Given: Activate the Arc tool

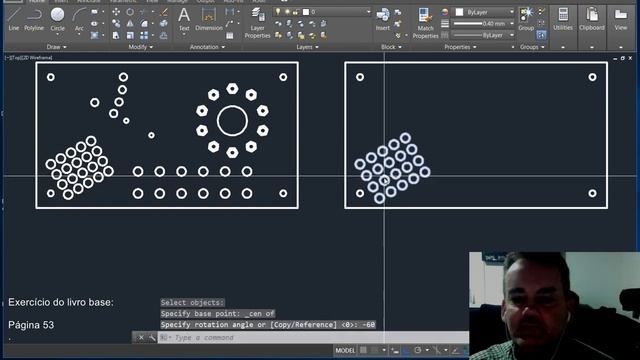Looking at the screenshot, I should (x=79, y=19).
